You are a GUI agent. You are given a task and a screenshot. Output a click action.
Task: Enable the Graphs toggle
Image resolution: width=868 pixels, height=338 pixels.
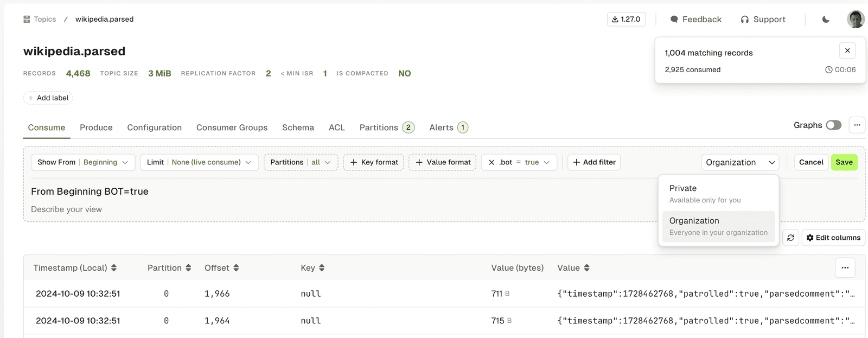click(x=833, y=125)
